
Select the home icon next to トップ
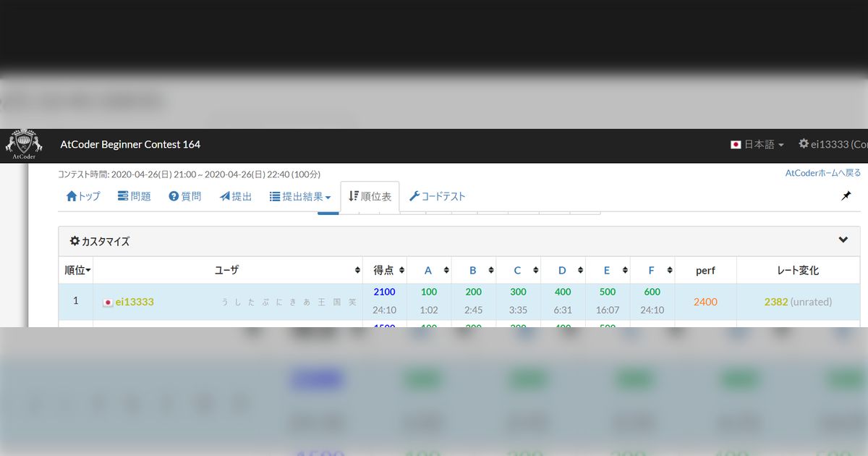point(70,196)
